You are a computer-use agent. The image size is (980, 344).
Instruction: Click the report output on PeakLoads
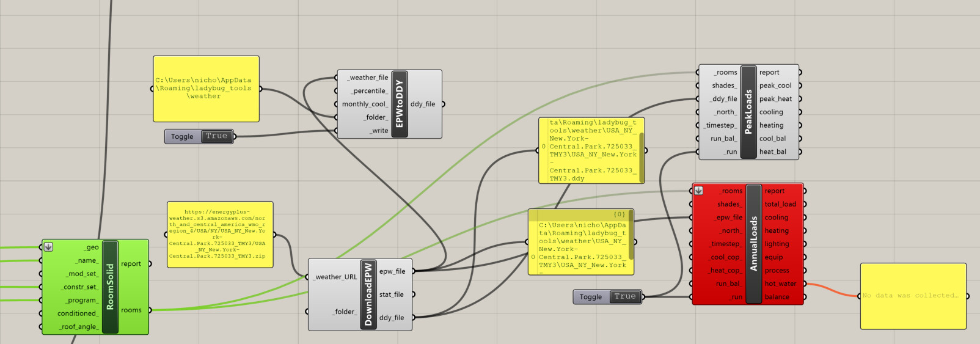(769, 72)
